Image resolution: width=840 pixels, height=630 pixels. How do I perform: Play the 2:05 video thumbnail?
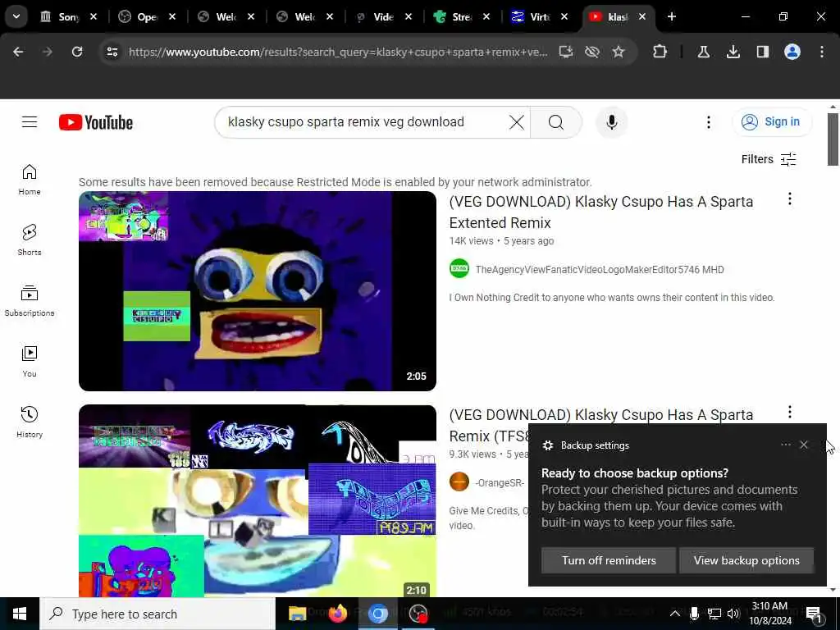[257, 291]
